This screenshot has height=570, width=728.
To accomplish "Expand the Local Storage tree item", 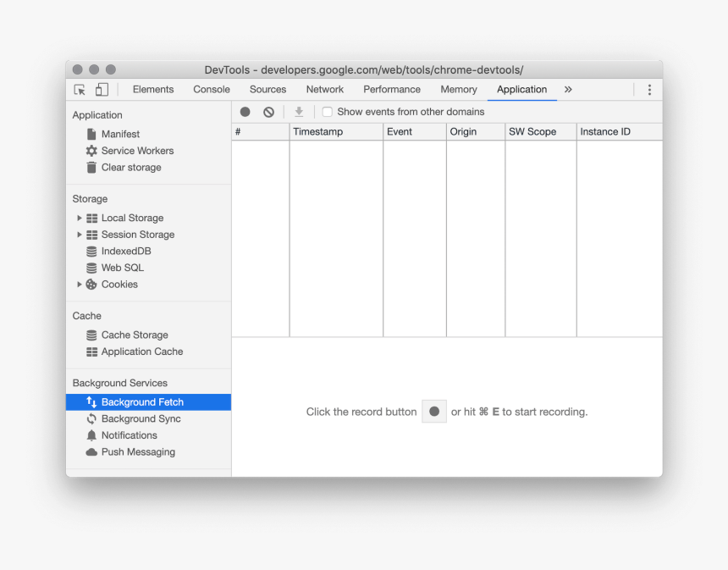I will (x=79, y=218).
